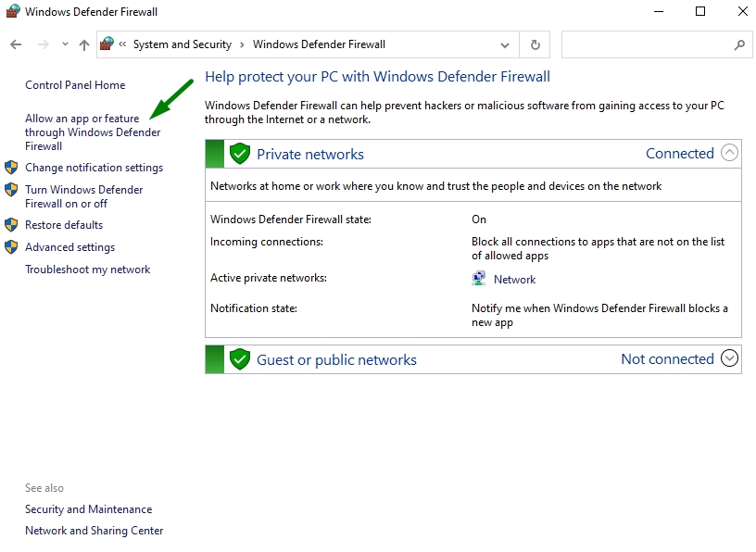Click the Control Panel icon in address bar
The height and width of the screenshot is (552, 756).
[107, 44]
